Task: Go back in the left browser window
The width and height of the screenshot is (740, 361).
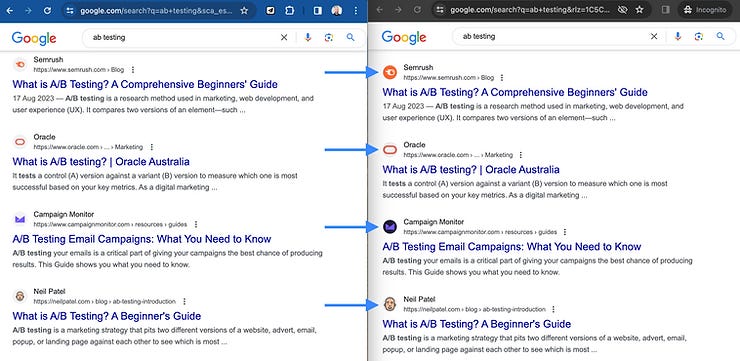Action: tap(10, 10)
